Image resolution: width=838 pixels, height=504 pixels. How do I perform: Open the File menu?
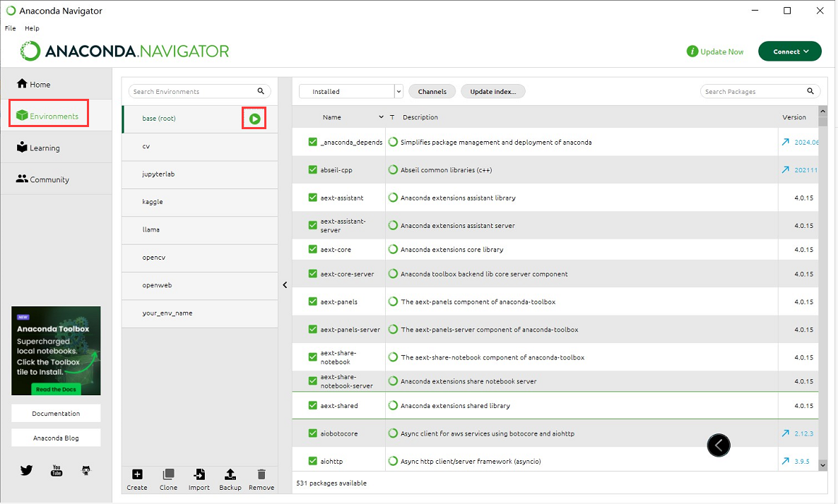[x=10, y=28]
